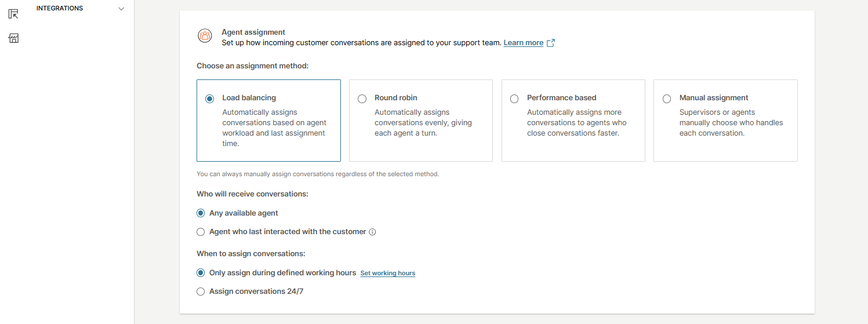
Task: Select Assign conversations 24/7
Action: [201, 292]
